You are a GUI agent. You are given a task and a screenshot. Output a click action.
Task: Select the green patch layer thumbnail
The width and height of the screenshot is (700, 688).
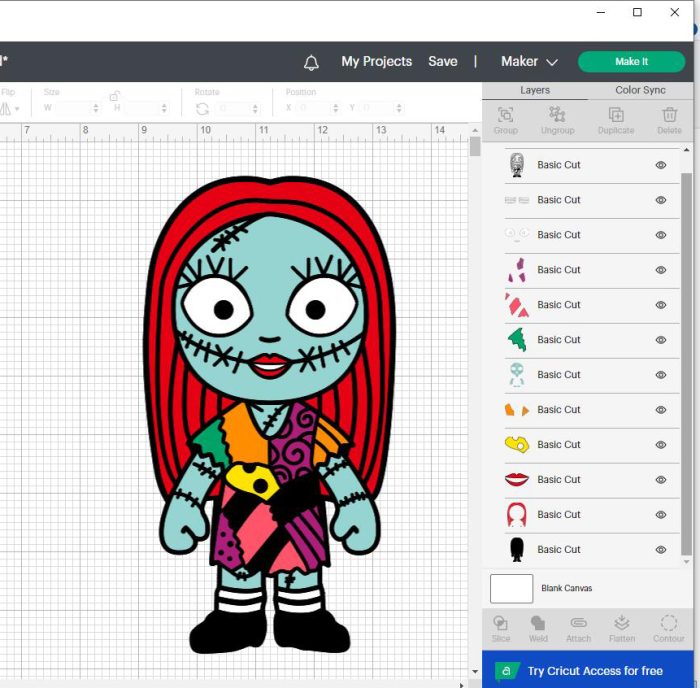coord(517,340)
